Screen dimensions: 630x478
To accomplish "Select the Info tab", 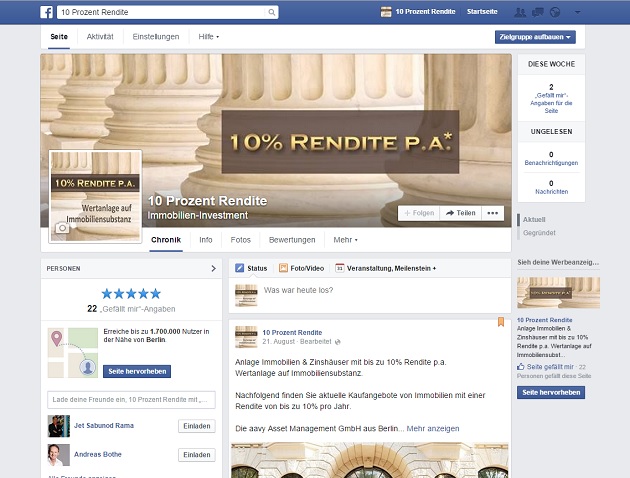I will coord(206,240).
